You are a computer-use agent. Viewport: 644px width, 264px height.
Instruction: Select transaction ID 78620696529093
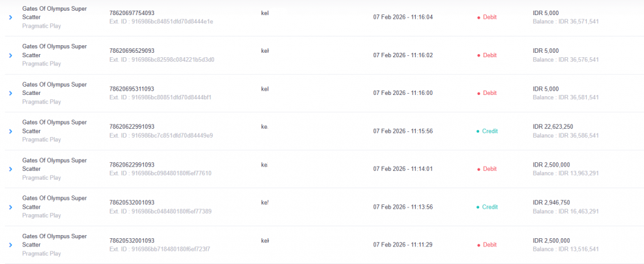point(131,51)
